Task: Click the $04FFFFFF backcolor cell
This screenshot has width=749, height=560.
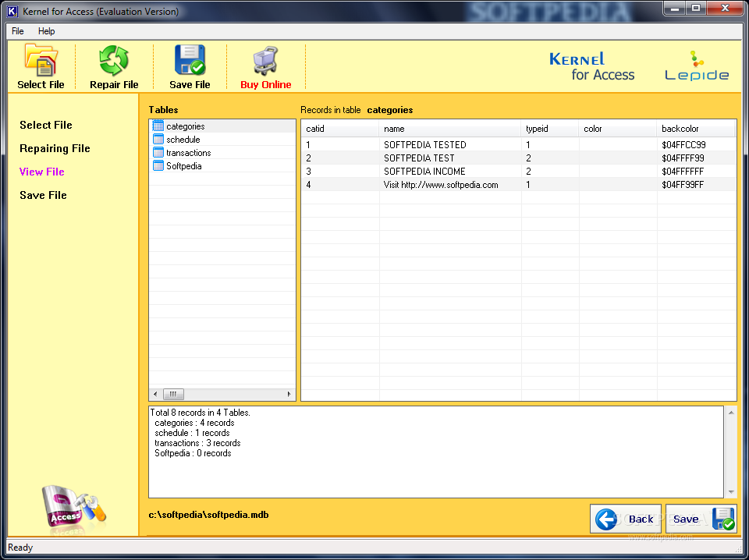Action: point(696,172)
